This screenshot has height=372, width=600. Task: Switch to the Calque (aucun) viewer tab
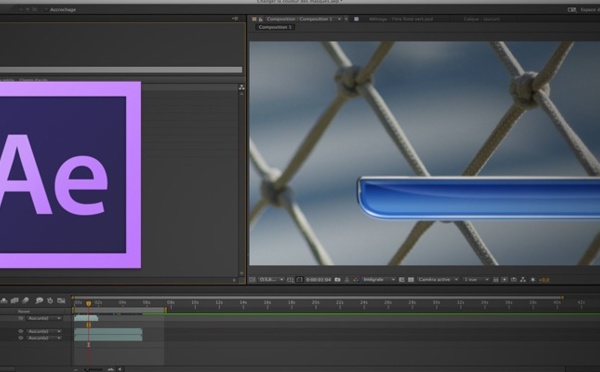(x=481, y=19)
